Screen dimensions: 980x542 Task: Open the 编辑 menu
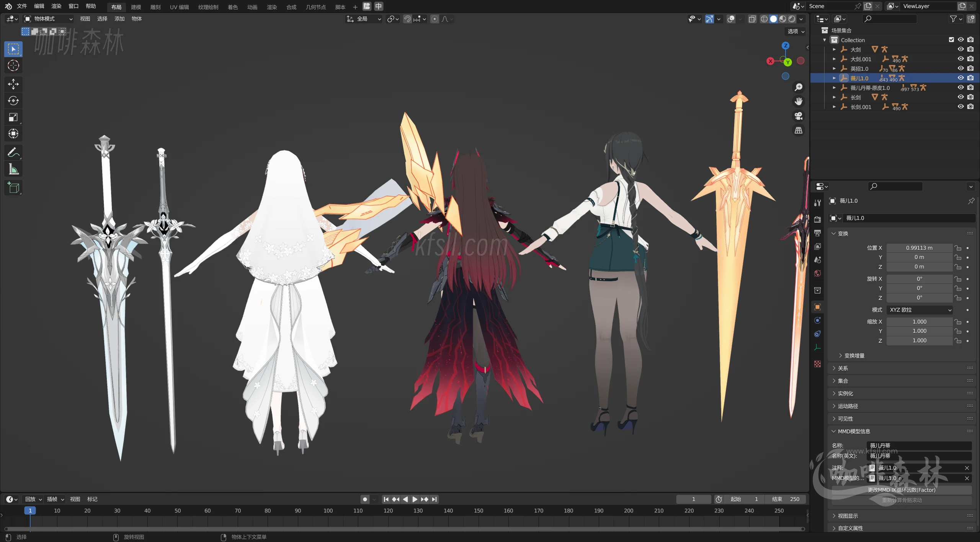point(39,6)
